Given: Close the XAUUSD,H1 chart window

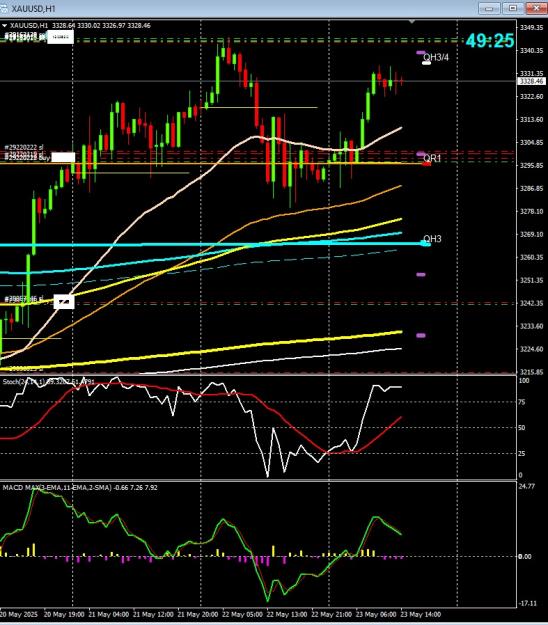Looking at the screenshot, I should (536, 8).
